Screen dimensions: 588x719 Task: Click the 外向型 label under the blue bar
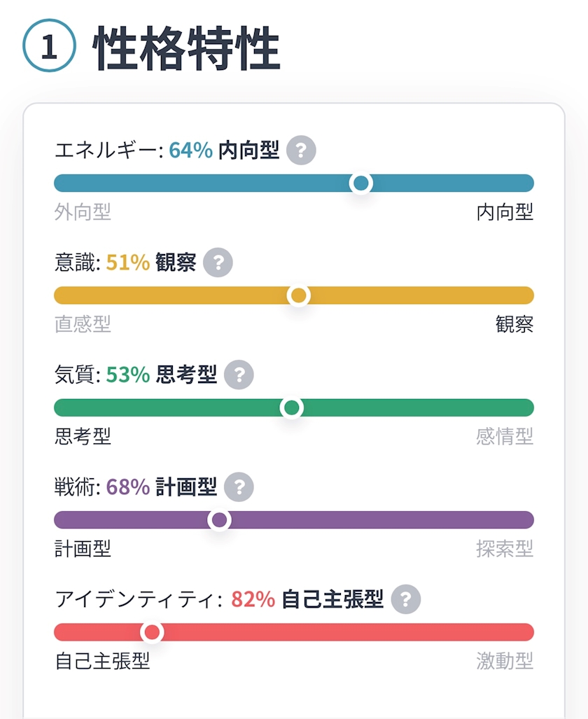coord(83,212)
